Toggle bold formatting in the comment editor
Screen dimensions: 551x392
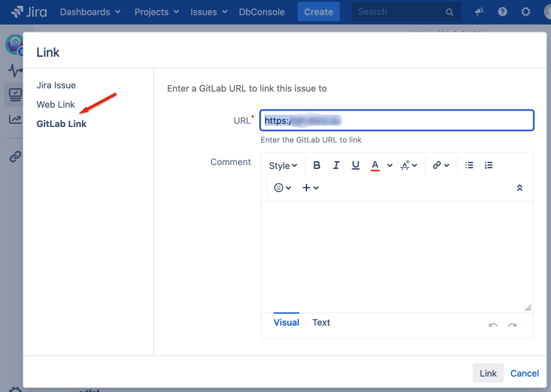click(316, 165)
